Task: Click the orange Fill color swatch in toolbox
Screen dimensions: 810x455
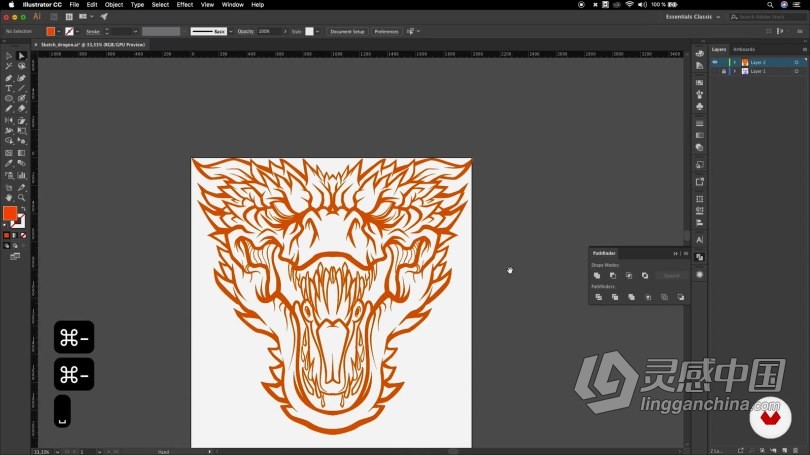Action: tap(10, 213)
